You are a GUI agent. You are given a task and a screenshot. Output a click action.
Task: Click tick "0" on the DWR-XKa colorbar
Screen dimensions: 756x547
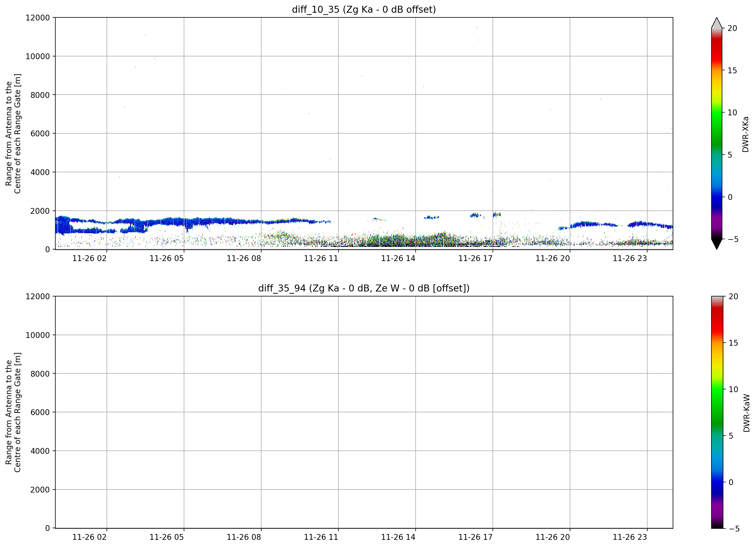730,197
